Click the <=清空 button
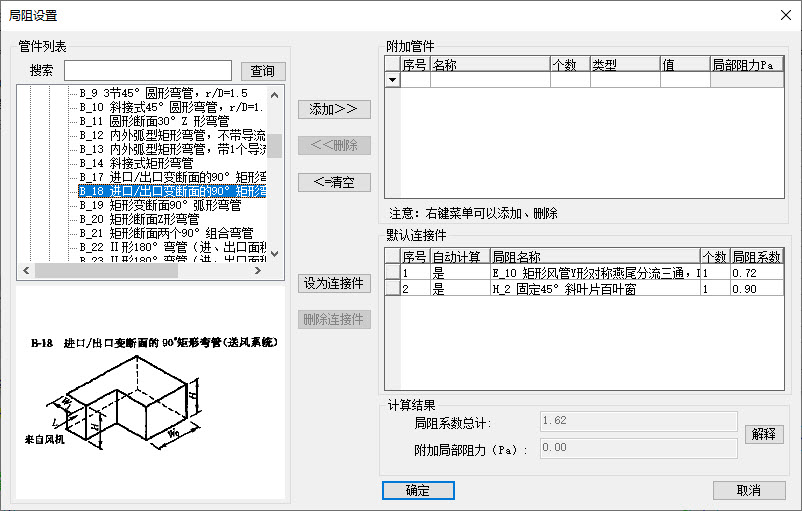The height and width of the screenshot is (511, 802). pos(334,182)
